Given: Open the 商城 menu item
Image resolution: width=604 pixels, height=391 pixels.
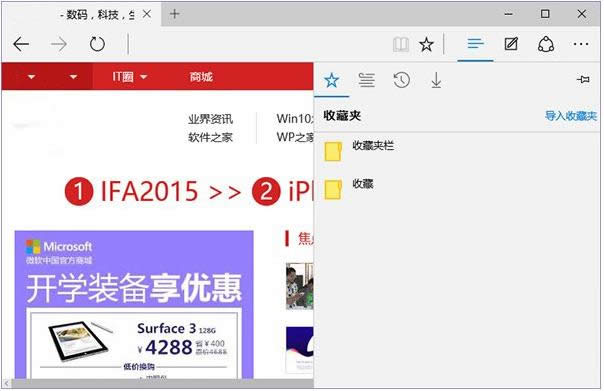Looking at the screenshot, I should point(201,77).
